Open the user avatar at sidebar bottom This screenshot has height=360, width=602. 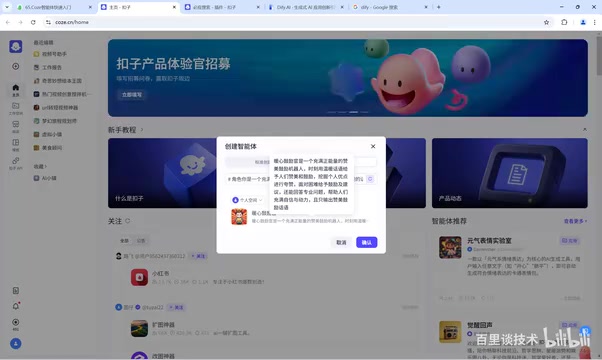coord(16,343)
